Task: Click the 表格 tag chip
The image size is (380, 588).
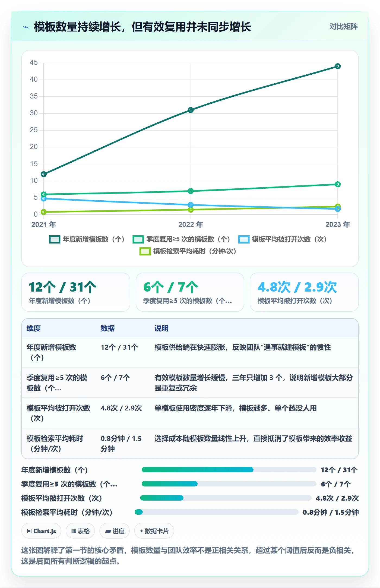Action: [80, 531]
